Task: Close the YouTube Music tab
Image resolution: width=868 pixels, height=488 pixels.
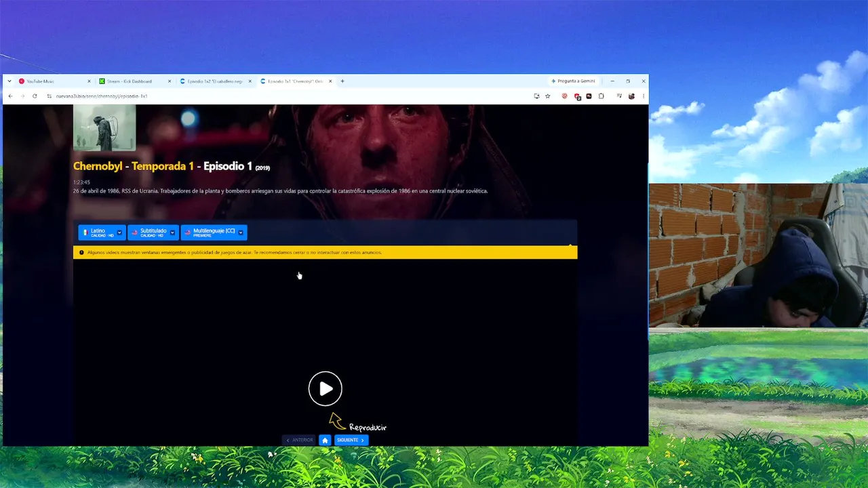Action: click(89, 81)
